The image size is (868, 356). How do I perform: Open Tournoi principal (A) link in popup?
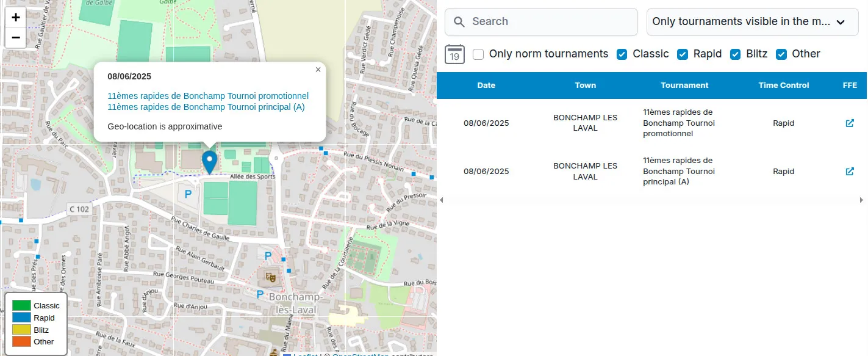pos(206,107)
